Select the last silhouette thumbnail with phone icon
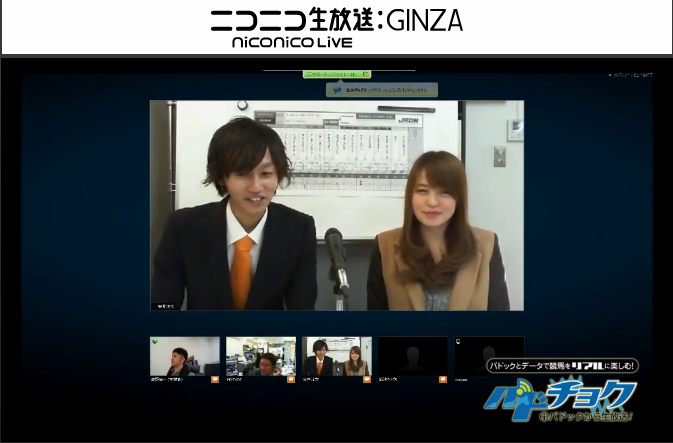The width and height of the screenshot is (673, 443). point(489,356)
